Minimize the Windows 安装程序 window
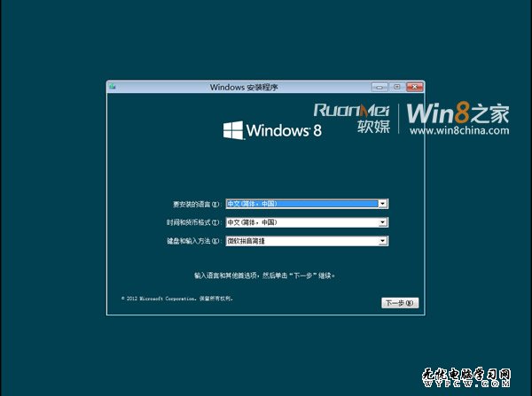Screen dimensions: 532x396 coord(379,87)
